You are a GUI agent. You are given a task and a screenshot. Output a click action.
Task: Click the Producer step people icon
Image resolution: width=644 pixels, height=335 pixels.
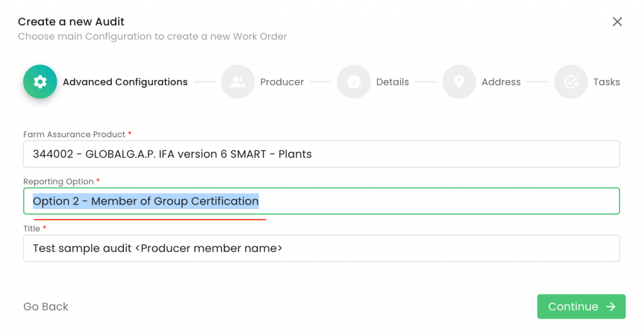click(238, 82)
